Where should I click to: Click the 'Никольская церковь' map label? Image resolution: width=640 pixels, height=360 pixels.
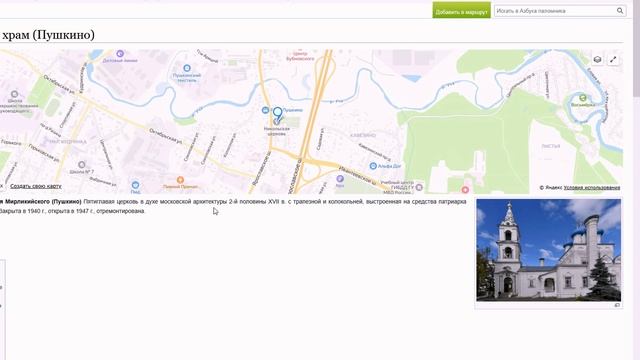click(277, 131)
